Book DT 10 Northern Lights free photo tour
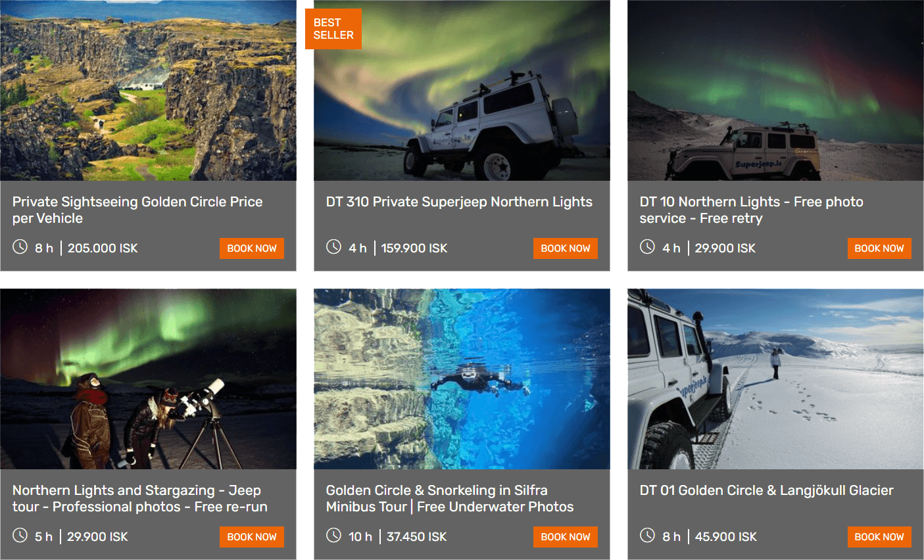The width and height of the screenshot is (924, 560). coord(879,248)
